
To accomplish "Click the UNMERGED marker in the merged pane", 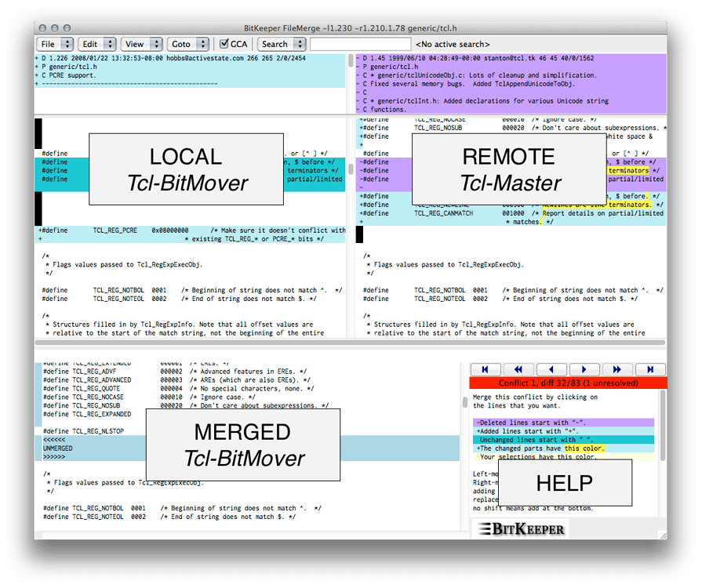I will (59, 448).
